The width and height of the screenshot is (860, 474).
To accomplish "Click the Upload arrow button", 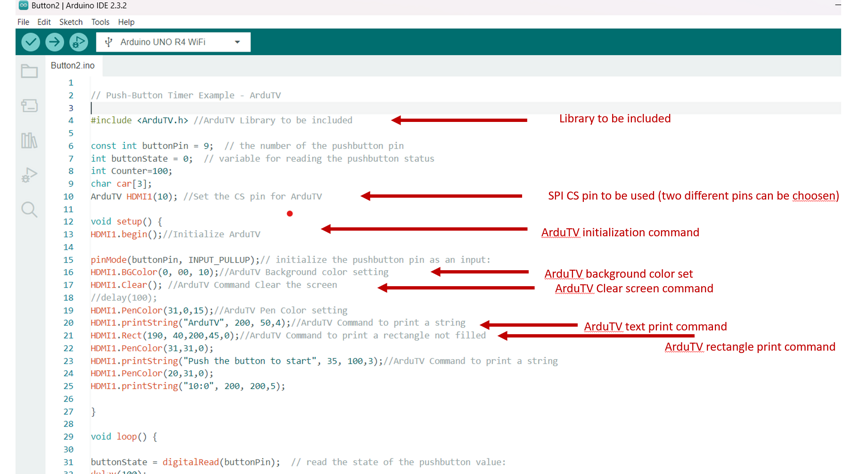I will (x=55, y=42).
